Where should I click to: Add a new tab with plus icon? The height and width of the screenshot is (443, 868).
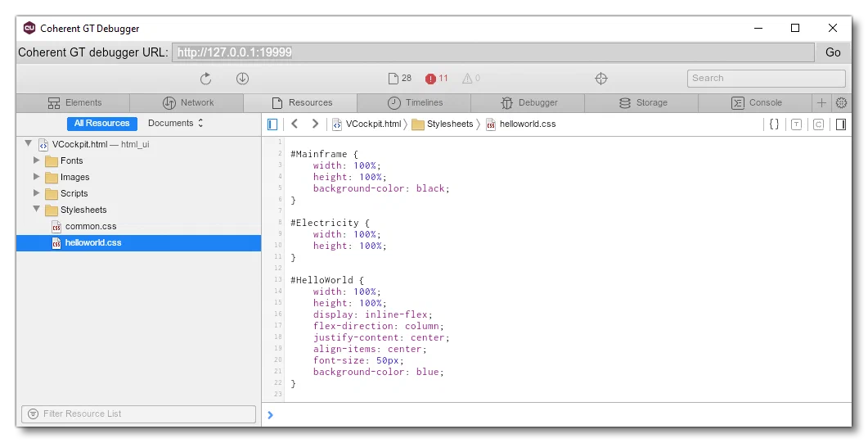click(821, 102)
